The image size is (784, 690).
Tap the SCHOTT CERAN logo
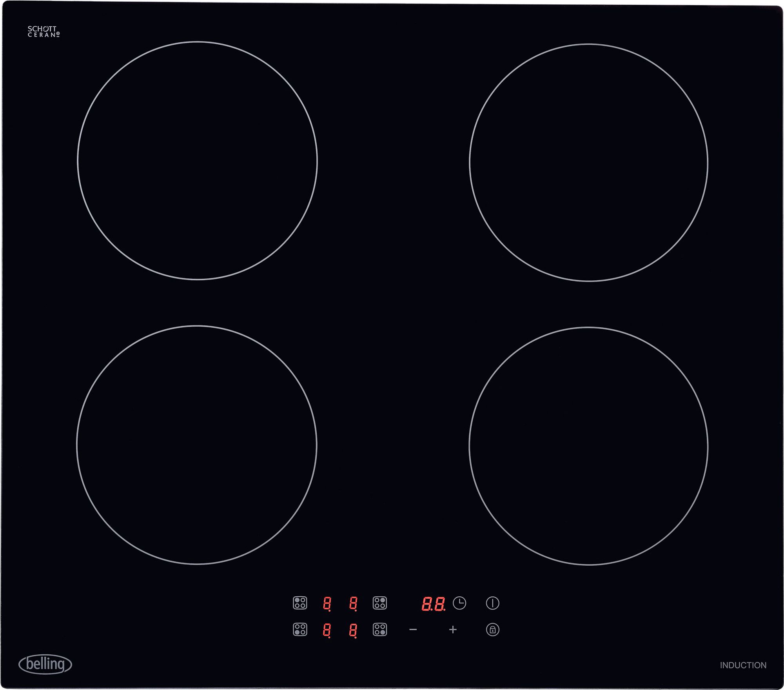(44, 31)
